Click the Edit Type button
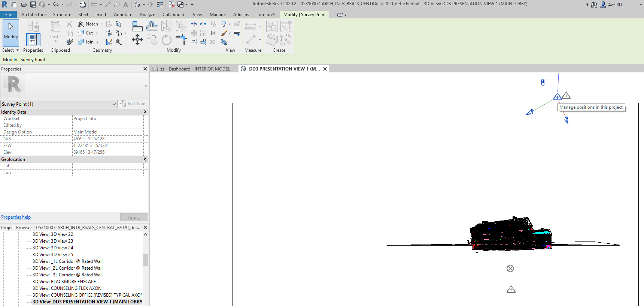Viewport: 644px width, 306px height. (x=133, y=103)
